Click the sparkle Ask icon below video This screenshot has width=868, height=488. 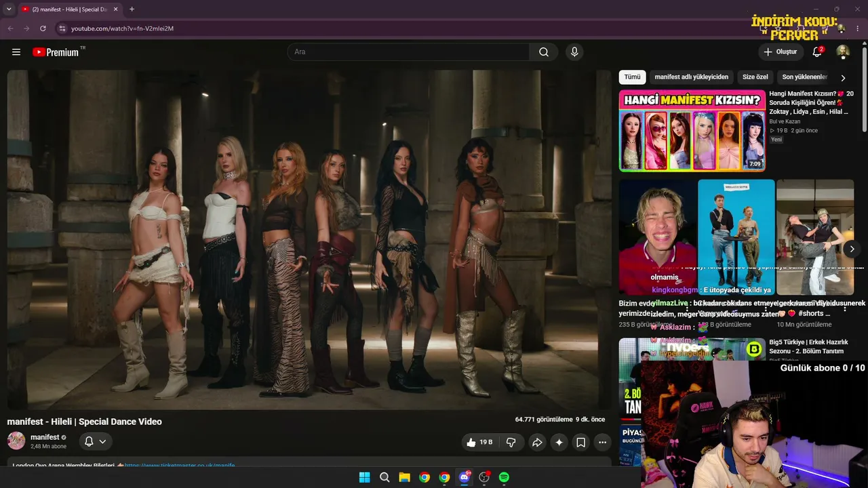[x=559, y=443]
